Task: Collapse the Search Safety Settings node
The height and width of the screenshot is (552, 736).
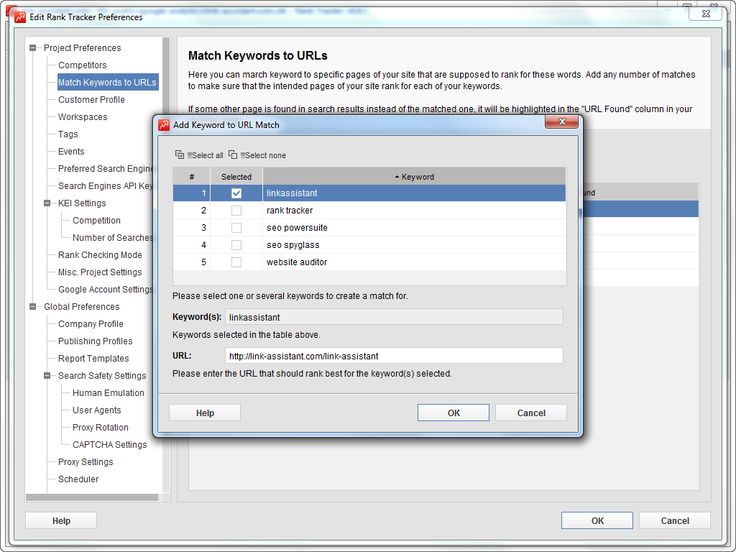Action: click(x=47, y=376)
